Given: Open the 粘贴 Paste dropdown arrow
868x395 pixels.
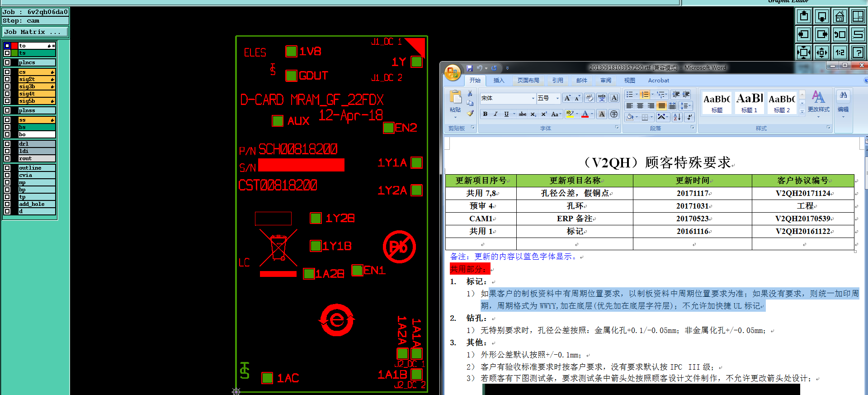Looking at the screenshot, I should pyautogui.click(x=455, y=117).
